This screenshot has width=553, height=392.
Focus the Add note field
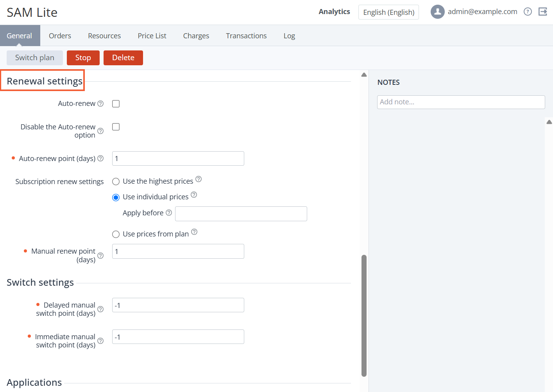tap(461, 102)
